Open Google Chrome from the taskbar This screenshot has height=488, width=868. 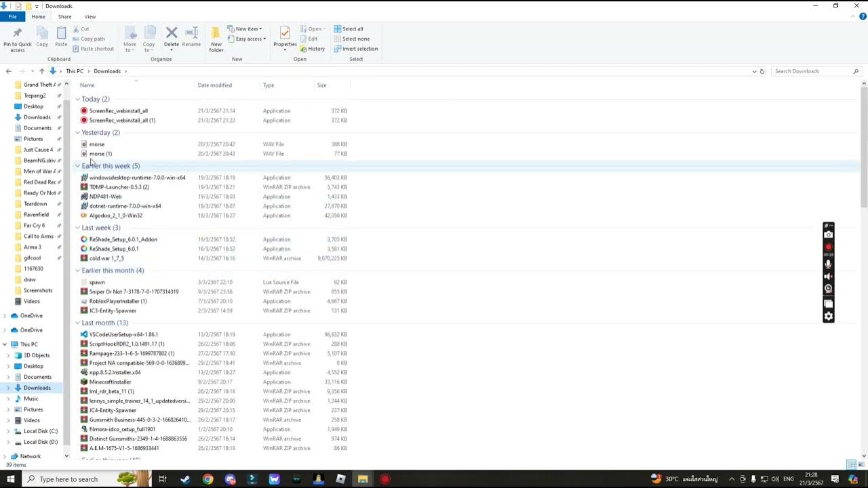(208, 479)
